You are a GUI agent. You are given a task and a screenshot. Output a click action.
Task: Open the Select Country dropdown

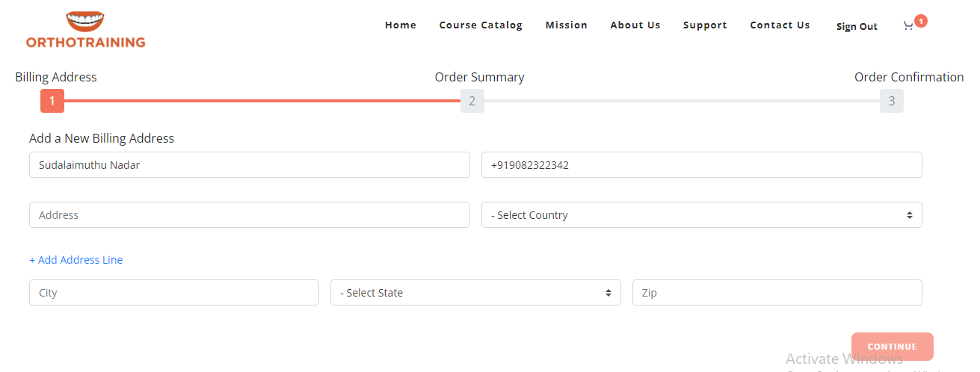pyautogui.click(x=701, y=215)
